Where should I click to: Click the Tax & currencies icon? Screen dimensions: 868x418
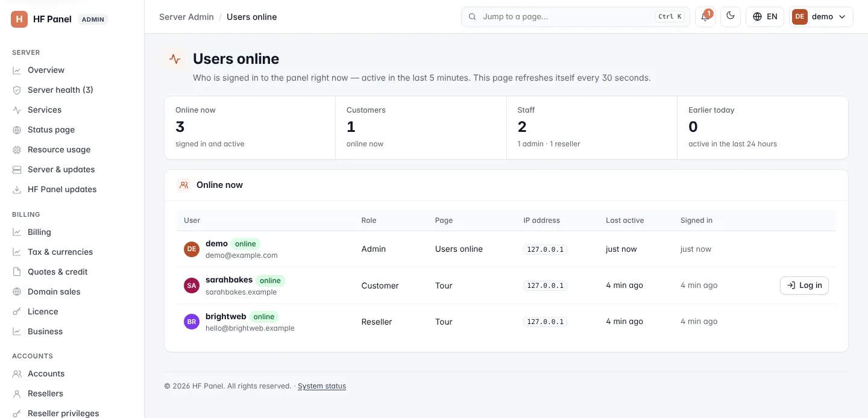click(17, 252)
